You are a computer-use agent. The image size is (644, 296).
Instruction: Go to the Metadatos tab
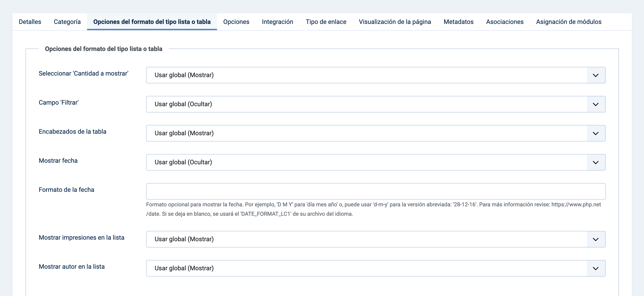point(458,22)
